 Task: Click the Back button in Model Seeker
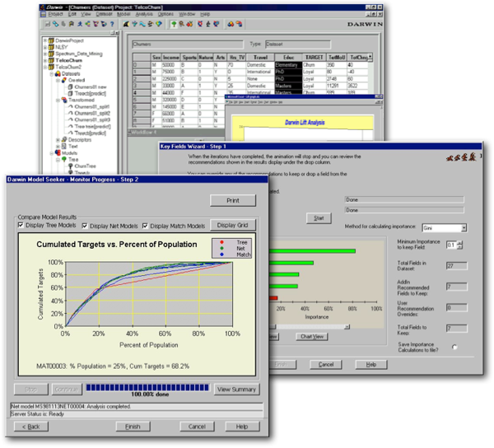31,427
